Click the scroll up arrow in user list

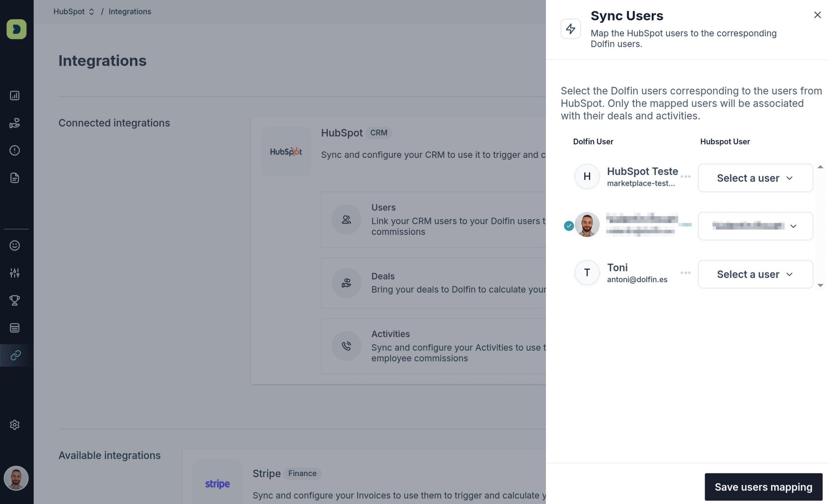pyautogui.click(x=820, y=167)
